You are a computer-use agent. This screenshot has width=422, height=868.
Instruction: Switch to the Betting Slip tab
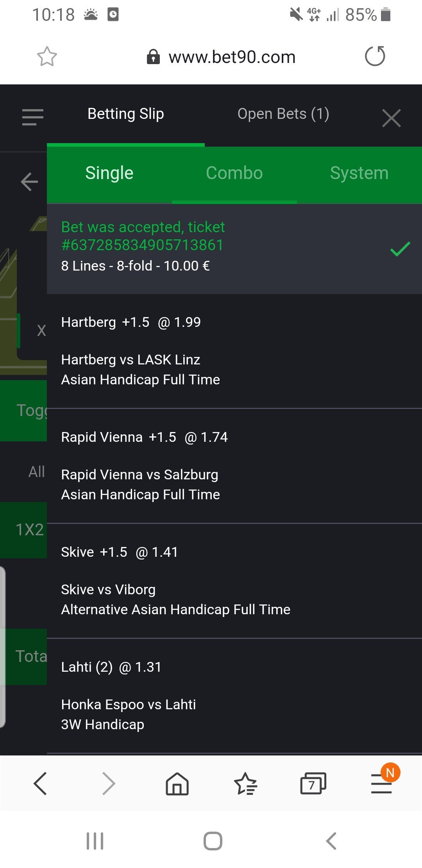(x=125, y=114)
